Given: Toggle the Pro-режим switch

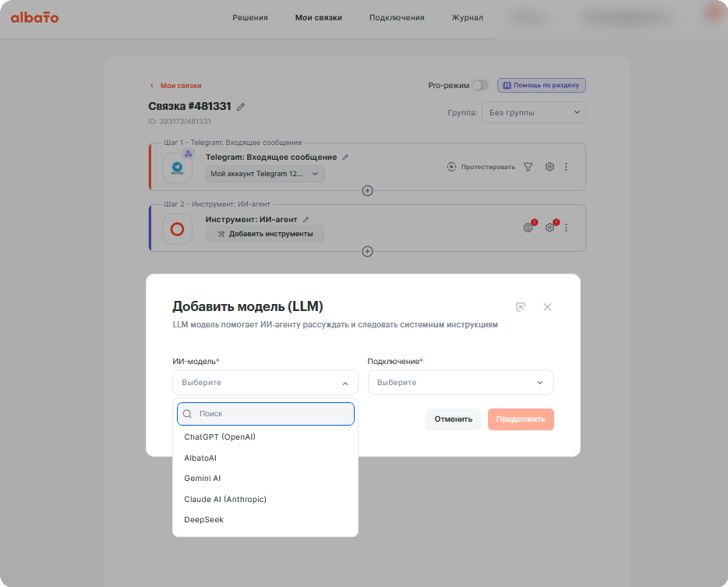Looking at the screenshot, I should pyautogui.click(x=480, y=86).
